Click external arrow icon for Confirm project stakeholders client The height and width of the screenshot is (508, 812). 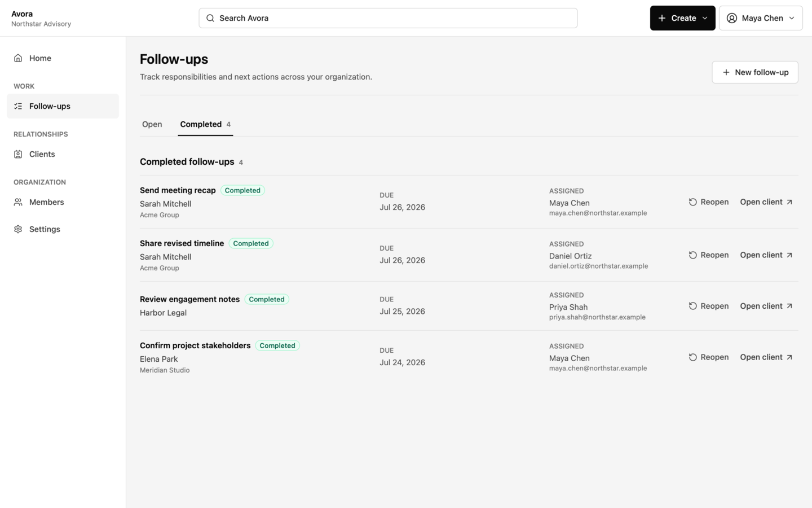click(x=789, y=357)
